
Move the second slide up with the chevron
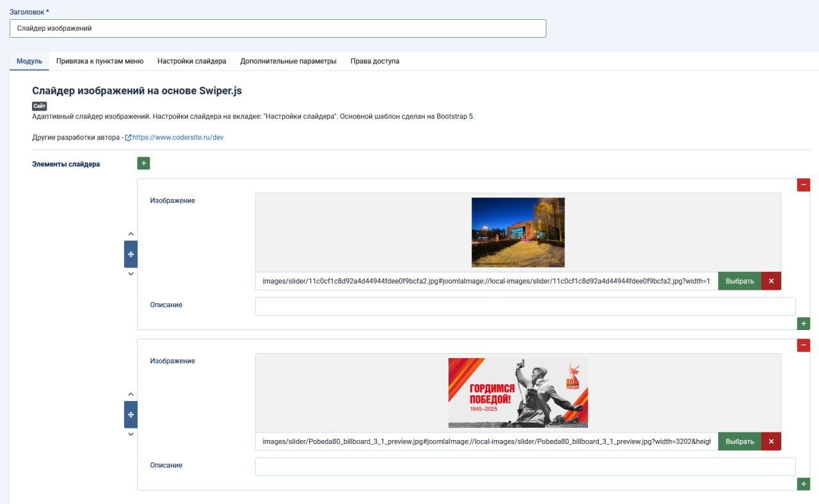[131, 395]
